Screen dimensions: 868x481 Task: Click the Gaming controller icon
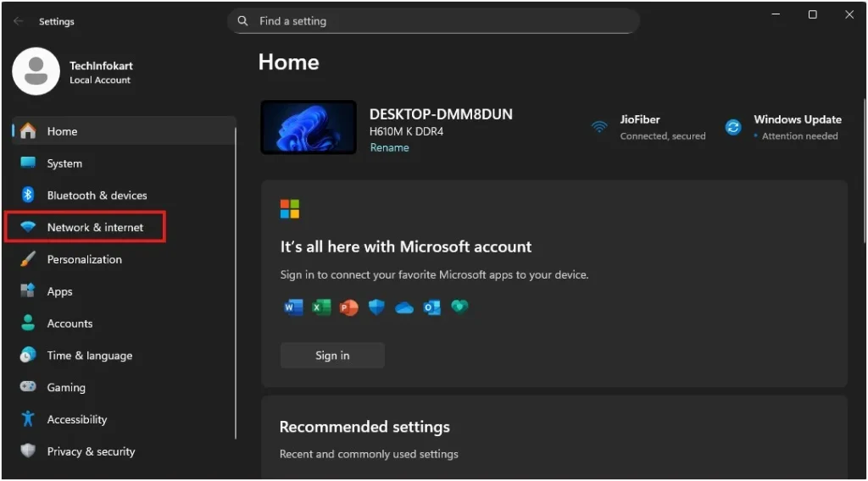tap(28, 386)
